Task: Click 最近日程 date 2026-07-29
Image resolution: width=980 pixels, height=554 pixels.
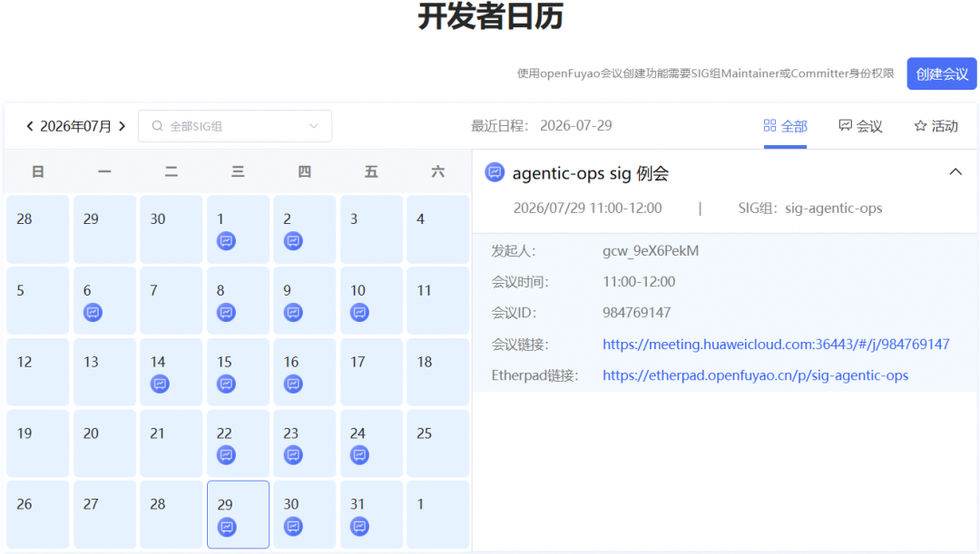Action: pyautogui.click(x=575, y=125)
